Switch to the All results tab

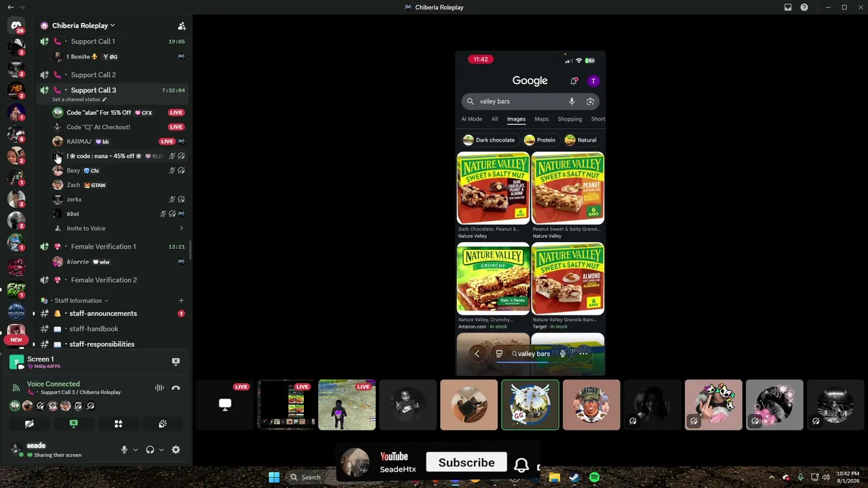point(495,119)
